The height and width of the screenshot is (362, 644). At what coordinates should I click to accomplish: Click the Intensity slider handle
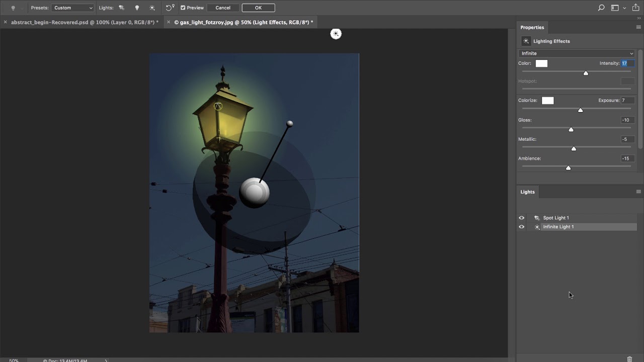point(586,73)
